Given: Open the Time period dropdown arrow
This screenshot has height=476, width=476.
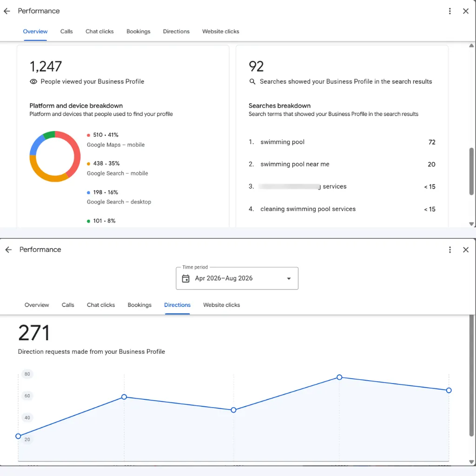Looking at the screenshot, I should (289, 278).
